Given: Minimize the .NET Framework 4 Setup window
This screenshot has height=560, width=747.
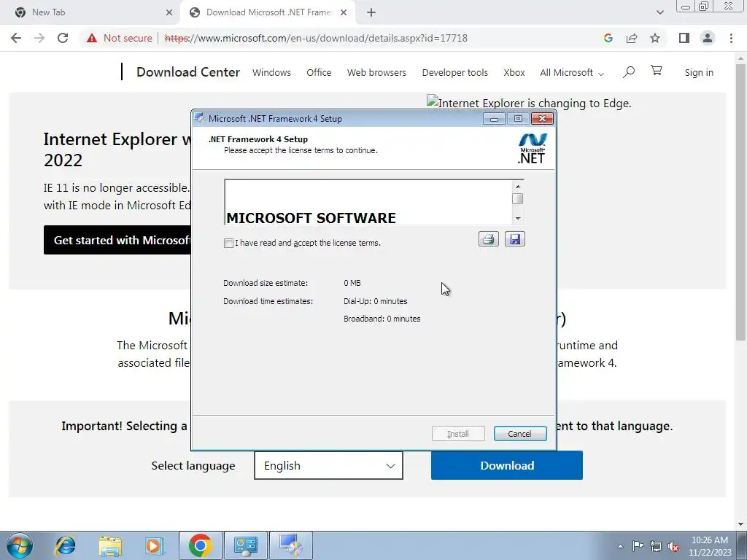Looking at the screenshot, I should (x=494, y=119).
